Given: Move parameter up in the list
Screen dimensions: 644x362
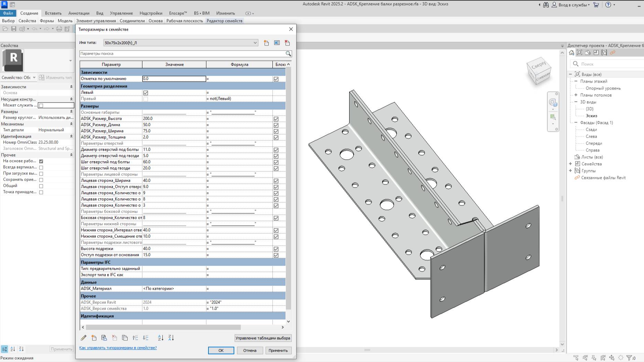Looking at the screenshot, I should 135,338.
